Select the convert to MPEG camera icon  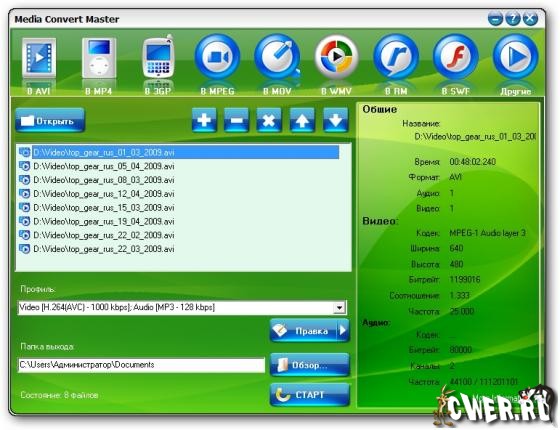[217, 57]
